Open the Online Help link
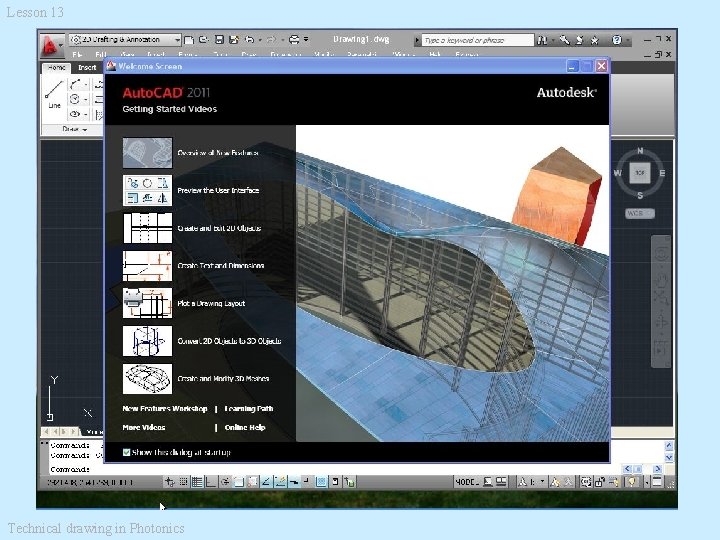720x540 pixels. tap(245, 428)
